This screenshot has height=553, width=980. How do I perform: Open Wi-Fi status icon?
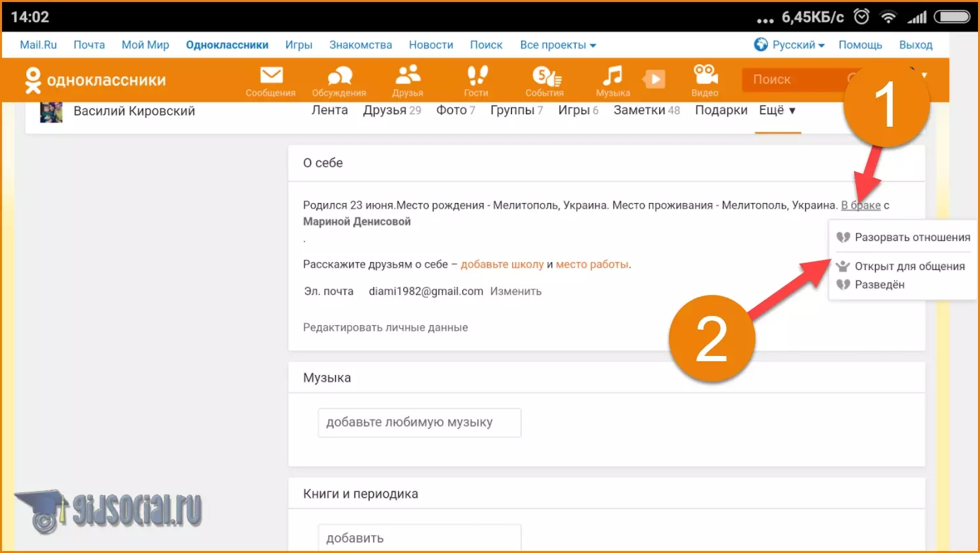tap(888, 17)
